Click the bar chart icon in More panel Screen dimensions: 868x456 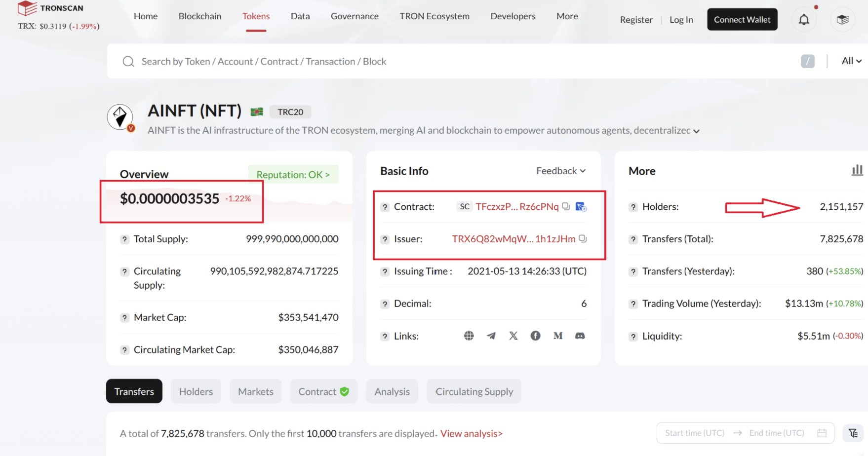(857, 170)
